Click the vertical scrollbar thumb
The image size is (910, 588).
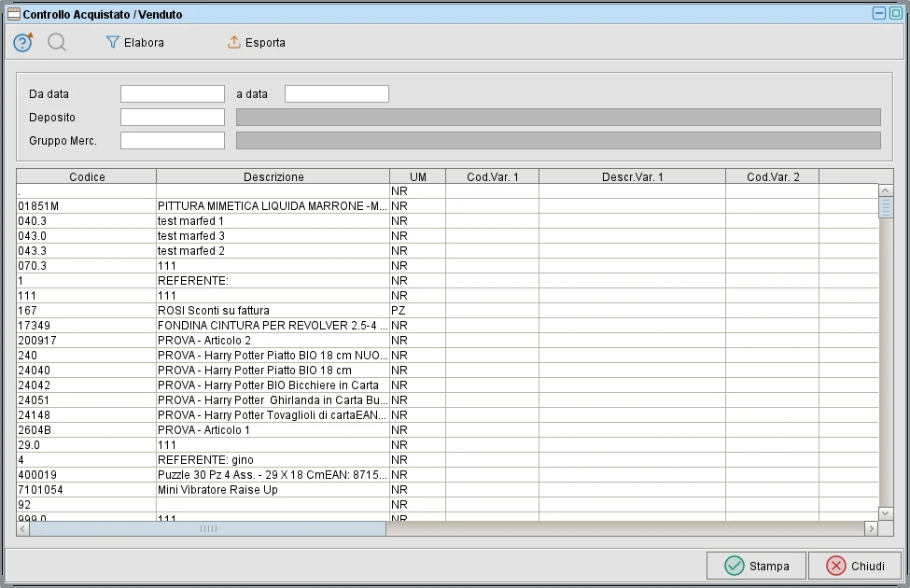pyautogui.click(x=886, y=207)
